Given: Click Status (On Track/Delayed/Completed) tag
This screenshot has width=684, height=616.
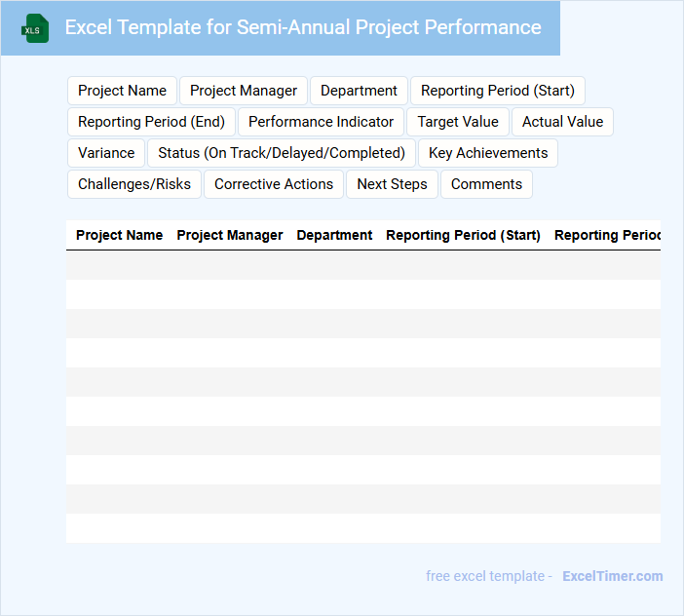Looking at the screenshot, I should (282, 153).
